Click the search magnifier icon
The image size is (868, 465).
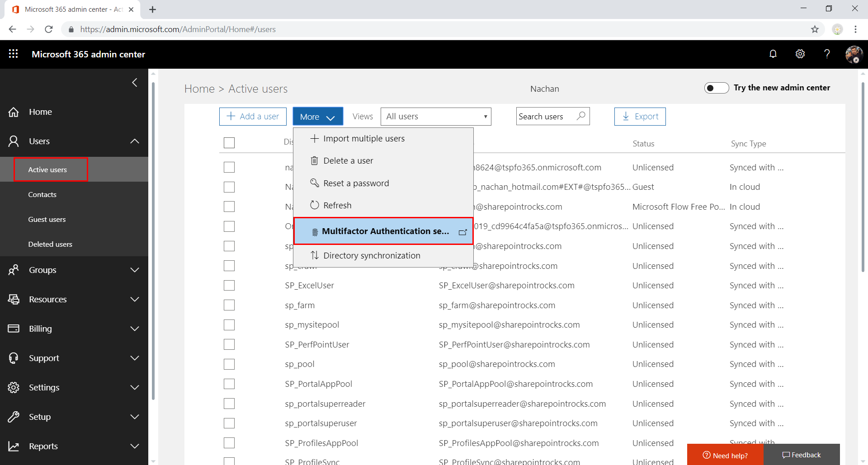pyautogui.click(x=581, y=116)
